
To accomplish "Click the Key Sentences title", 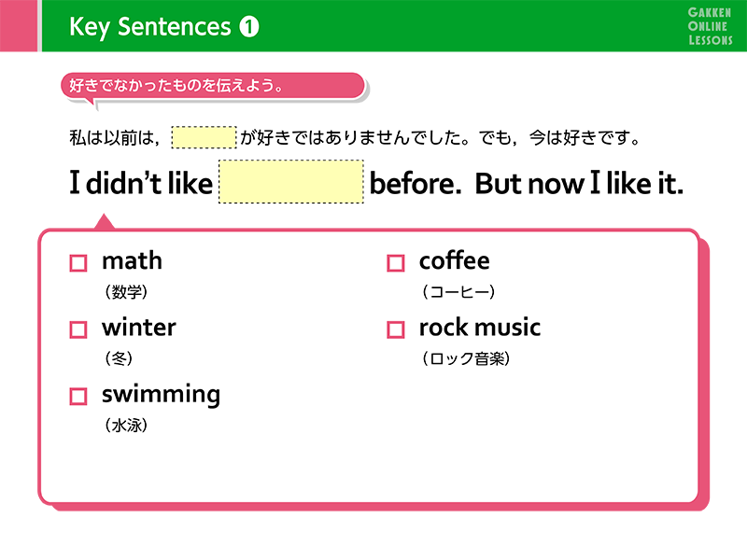I will click(150, 27).
